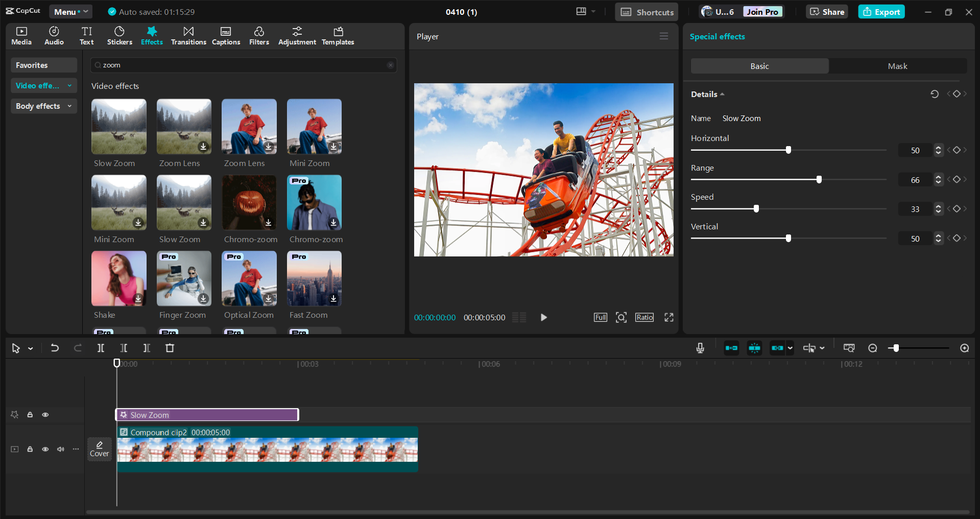The image size is (980, 519).
Task: Record a voiceover with the microphone
Action: pyautogui.click(x=699, y=348)
